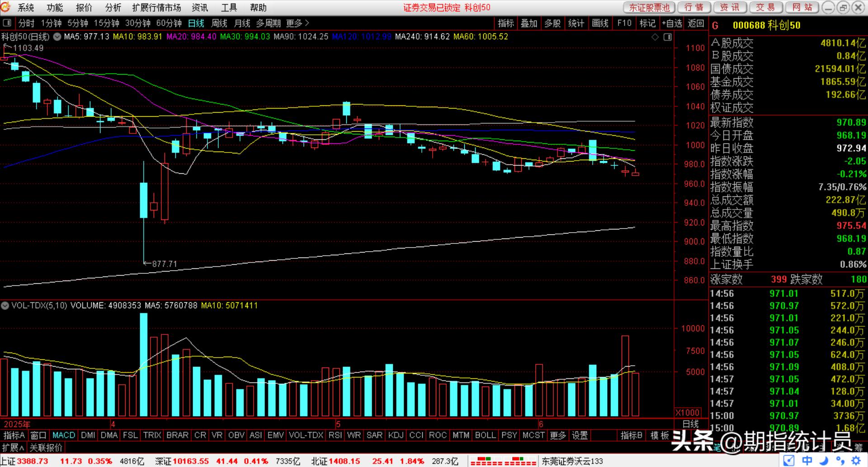This screenshot has height=467, width=868.
Task: Expand 更多 period options
Action: point(297,23)
